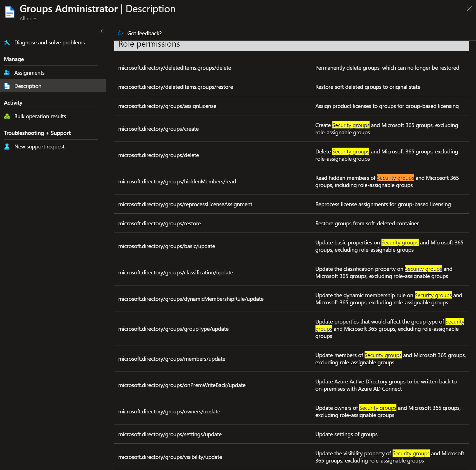Open Assignments under the Manage section
The width and height of the screenshot is (476, 470).
29,72
